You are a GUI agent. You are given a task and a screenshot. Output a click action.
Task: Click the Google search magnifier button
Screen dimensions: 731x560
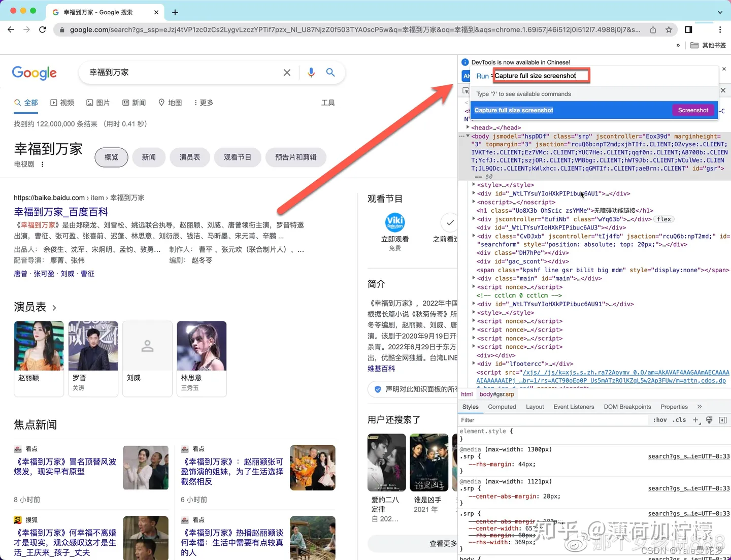(330, 73)
